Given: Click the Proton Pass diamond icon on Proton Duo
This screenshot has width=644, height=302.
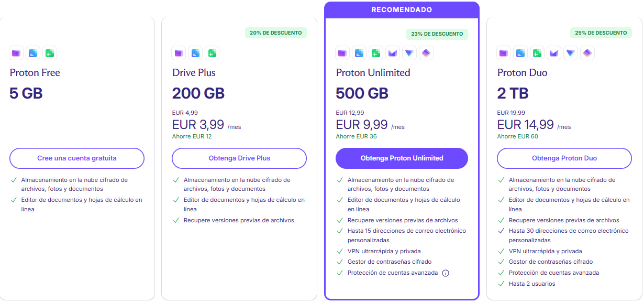Looking at the screenshot, I should 587,53.
